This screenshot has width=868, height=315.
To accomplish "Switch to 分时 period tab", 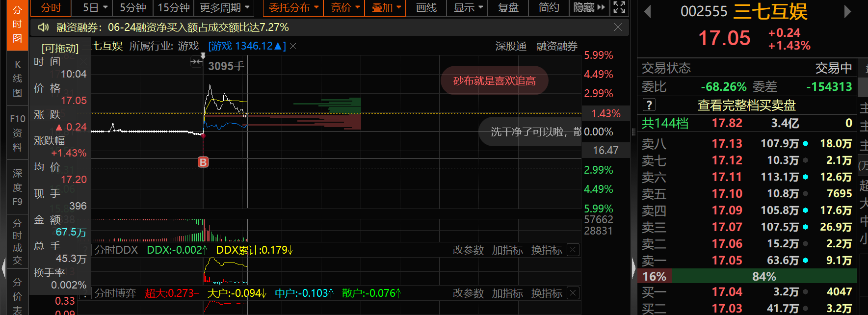I will click(51, 8).
